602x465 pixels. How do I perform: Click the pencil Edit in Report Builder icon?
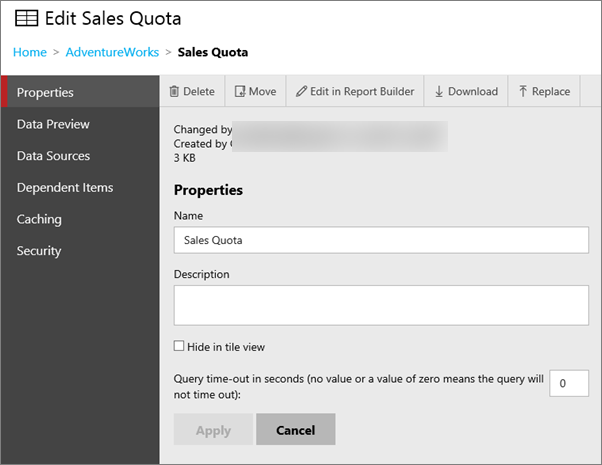[x=301, y=91]
